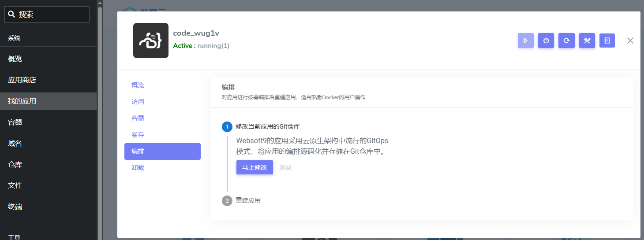Image resolution: width=644 pixels, height=240 pixels.
Task: Click the start (play) app button
Action: tap(525, 41)
